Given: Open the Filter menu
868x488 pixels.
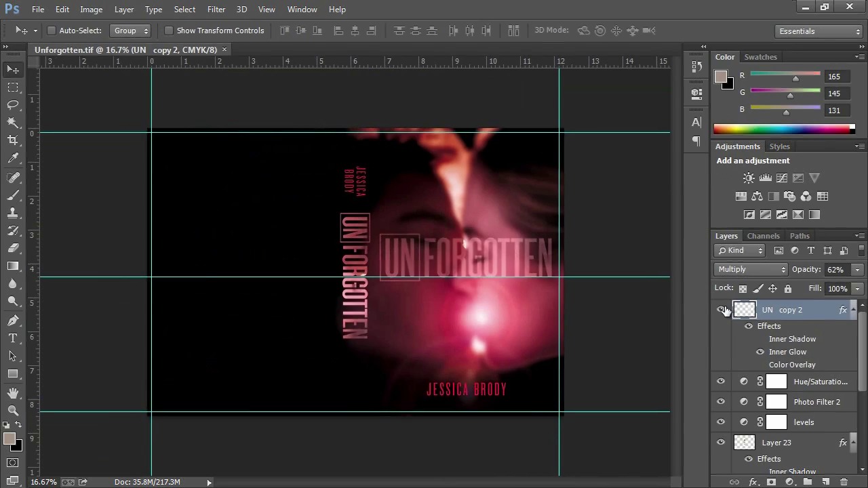Looking at the screenshot, I should point(216,9).
